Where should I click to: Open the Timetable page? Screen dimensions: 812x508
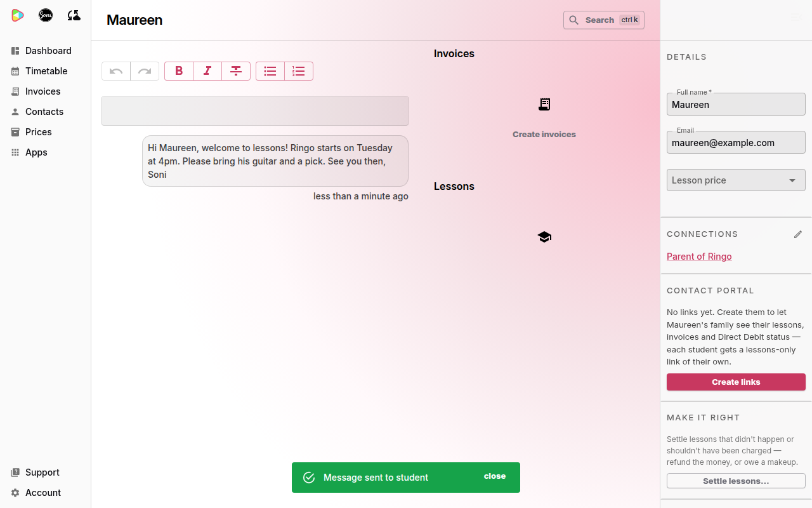[46, 71]
